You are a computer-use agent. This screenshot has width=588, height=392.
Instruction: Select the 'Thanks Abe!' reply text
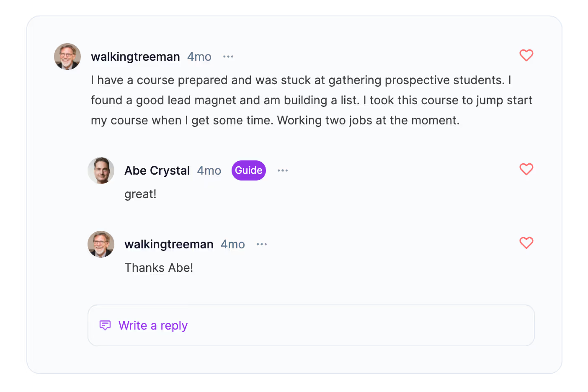coord(159,267)
